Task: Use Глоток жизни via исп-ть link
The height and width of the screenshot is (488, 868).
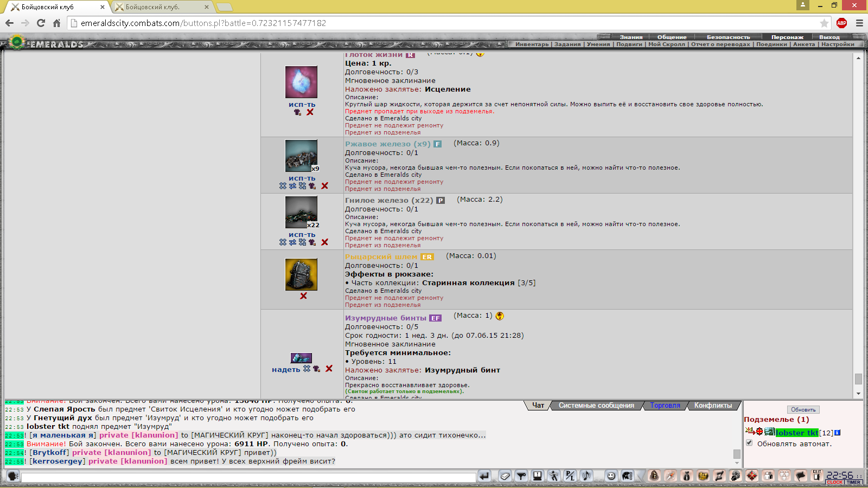Action: click(302, 105)
